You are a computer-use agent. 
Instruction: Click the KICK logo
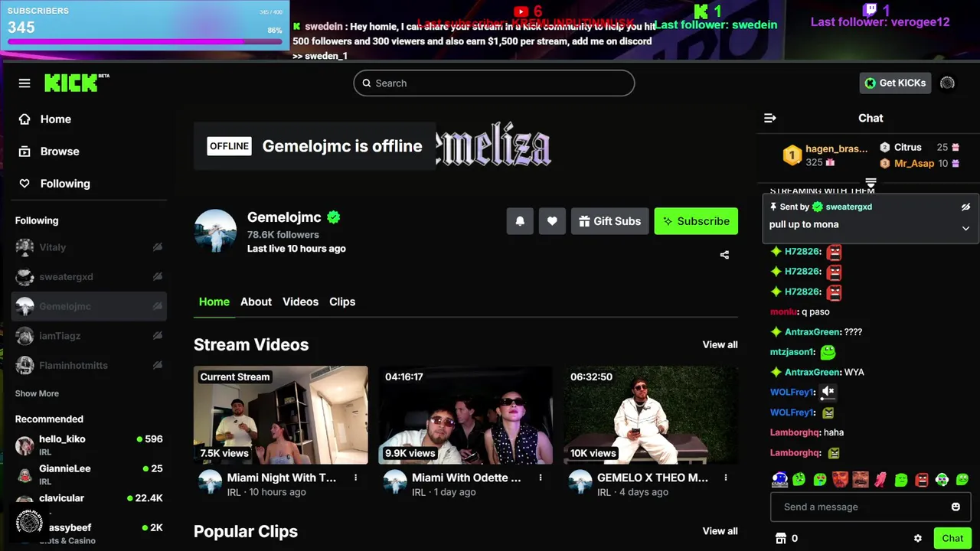(x=77, y=83)
